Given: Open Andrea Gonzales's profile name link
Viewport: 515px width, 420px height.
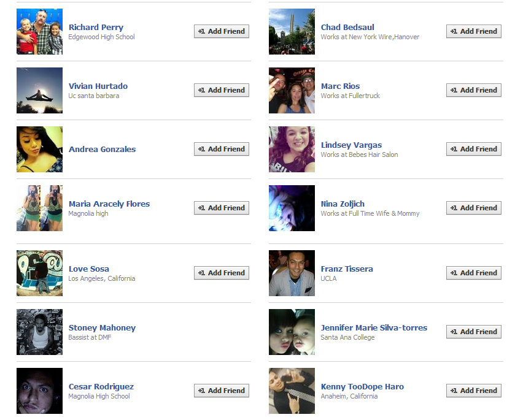Looking at the screenshot, I should [x=102, y=149].
